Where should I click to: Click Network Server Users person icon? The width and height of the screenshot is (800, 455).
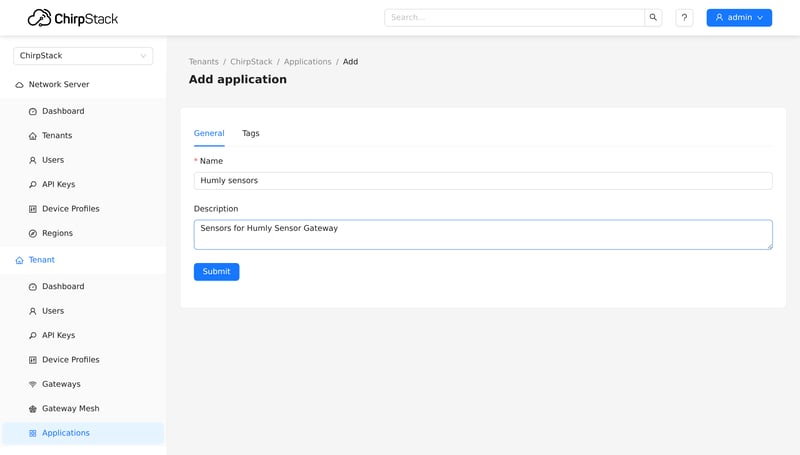tap(33, 160)
